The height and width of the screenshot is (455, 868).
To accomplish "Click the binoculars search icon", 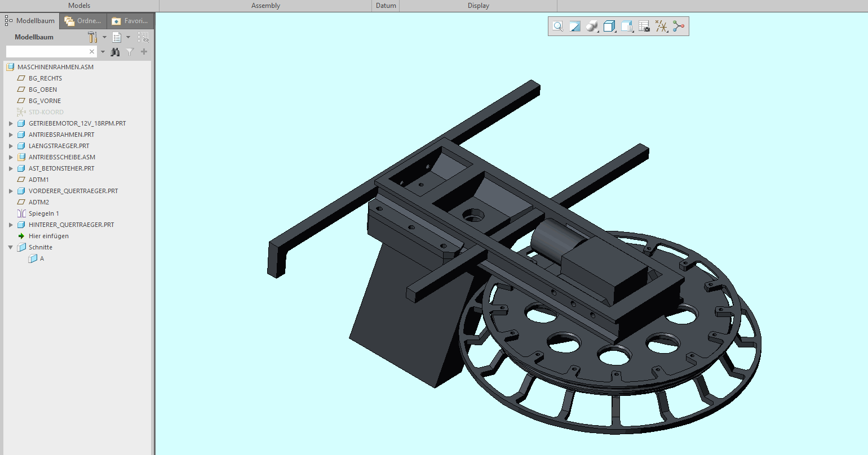I will click(115, 52).
